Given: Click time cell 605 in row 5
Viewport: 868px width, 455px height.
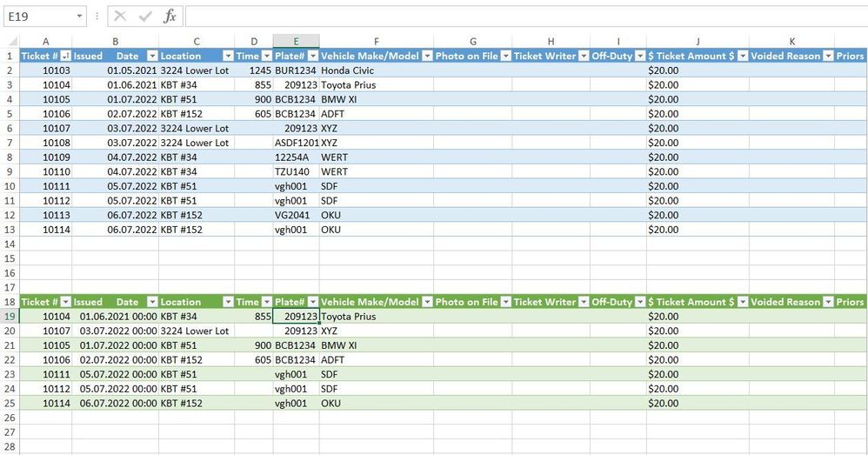Looking at the screenshot, I should tap(254, 113).
